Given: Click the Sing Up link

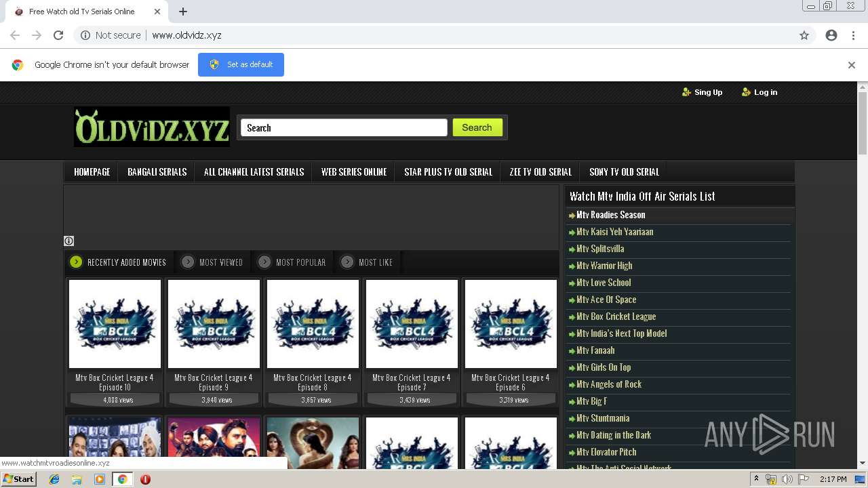Looking at the screenshot, I should click(x=702, y=92).
